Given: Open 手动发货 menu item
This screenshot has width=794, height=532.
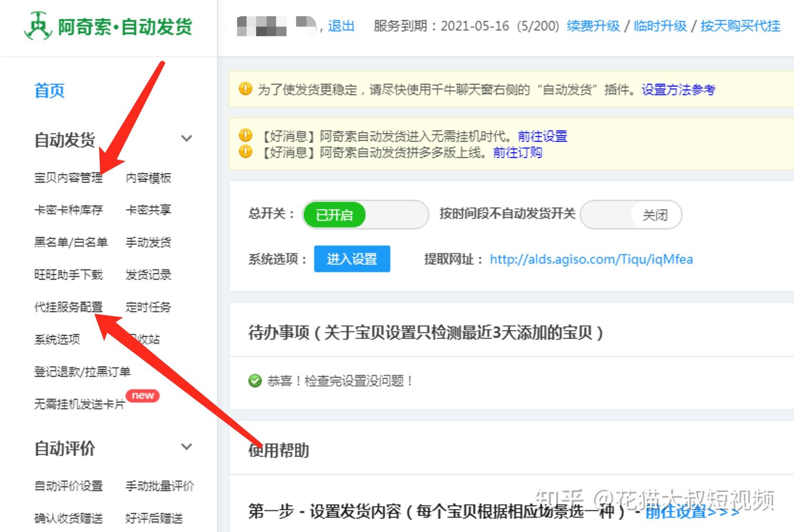Looking at the screenshot, I should [x=148, y=242].
